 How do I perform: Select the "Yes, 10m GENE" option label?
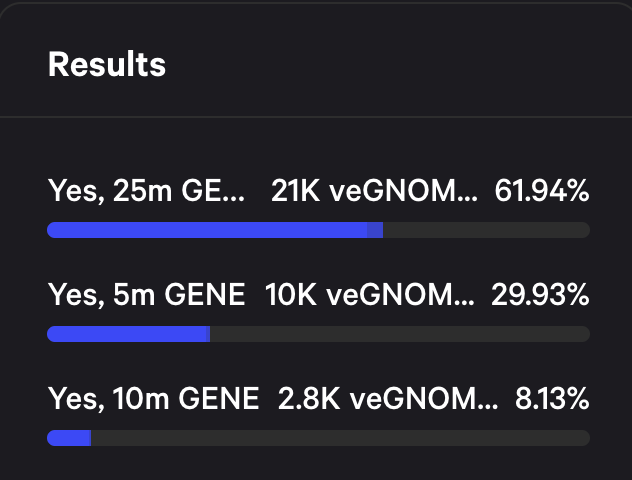click(153, 400)
